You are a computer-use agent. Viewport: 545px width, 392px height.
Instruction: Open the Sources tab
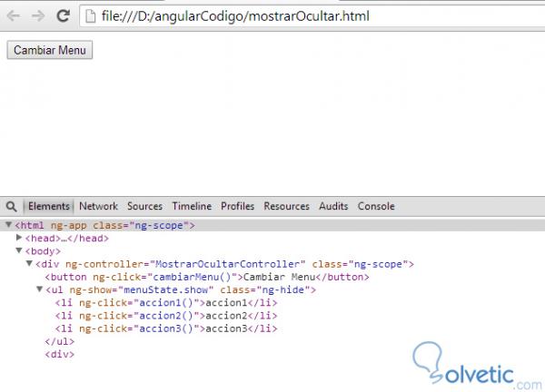coord(144,206)
